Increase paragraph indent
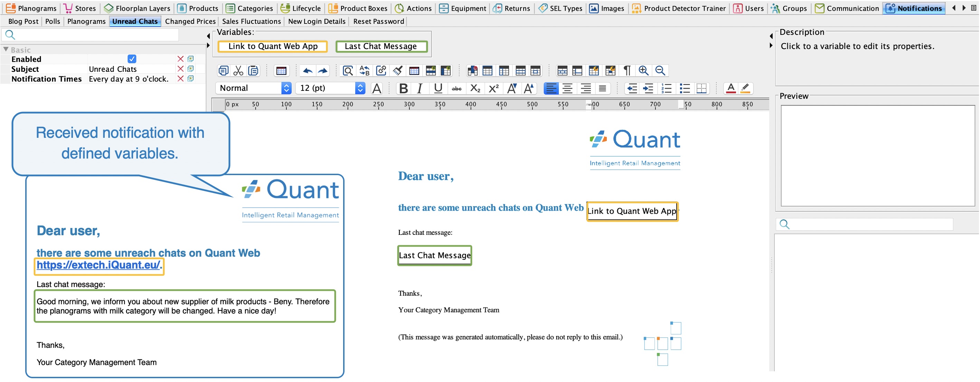Screen dimensions: 980x382 click(x=648, y=88)
